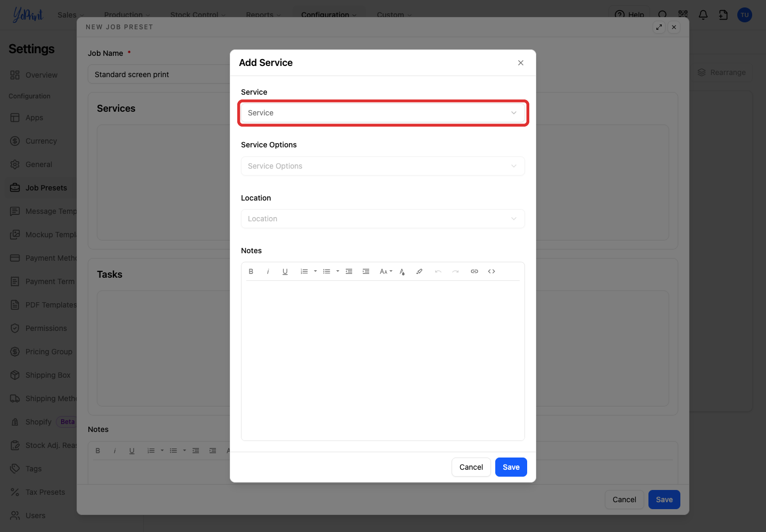Open the Location dropdown
This screenshot has height=532, width=766.
click(383, 219)
